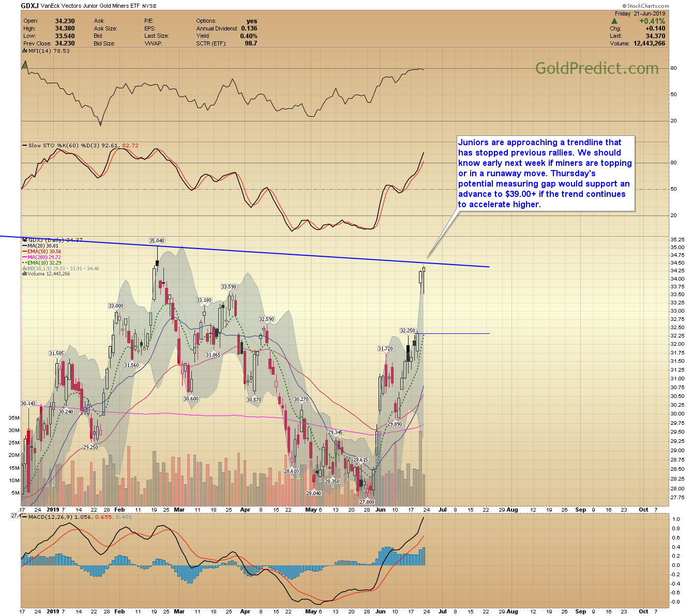Click the High price value 34.380
Screen dimensions: 693x616
point(65,28)
